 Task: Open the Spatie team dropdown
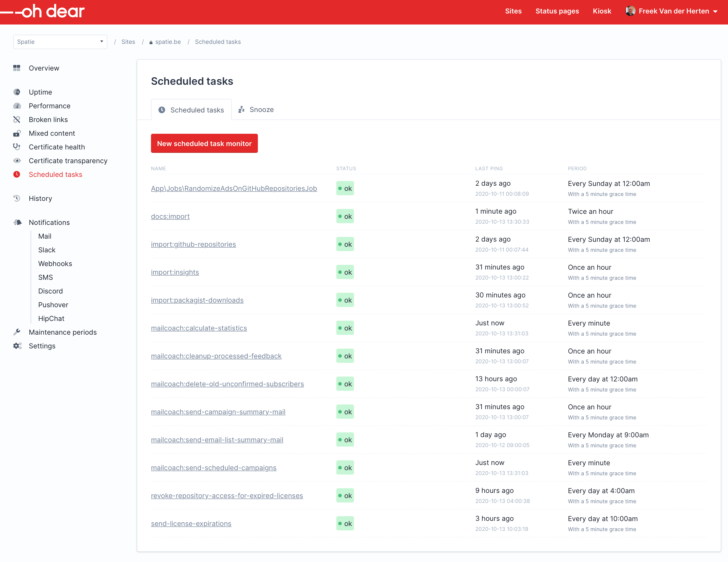pos(60,42)
